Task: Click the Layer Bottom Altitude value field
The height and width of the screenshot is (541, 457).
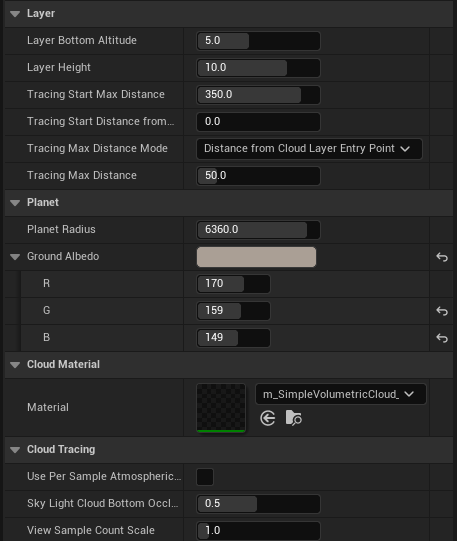Action: [258, 41]
